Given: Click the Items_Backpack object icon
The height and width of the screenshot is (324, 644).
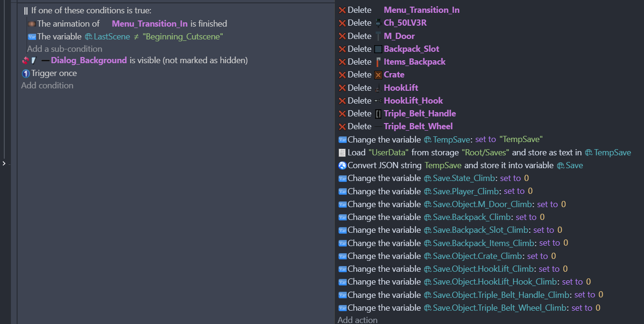Looking at the screenshot, I should [x=378, y=62].
